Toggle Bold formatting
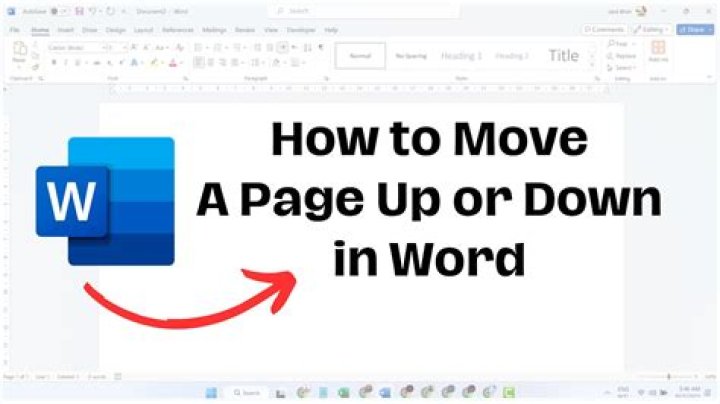The height and width of the screenshot is (404, 720). tap(54, 62)
